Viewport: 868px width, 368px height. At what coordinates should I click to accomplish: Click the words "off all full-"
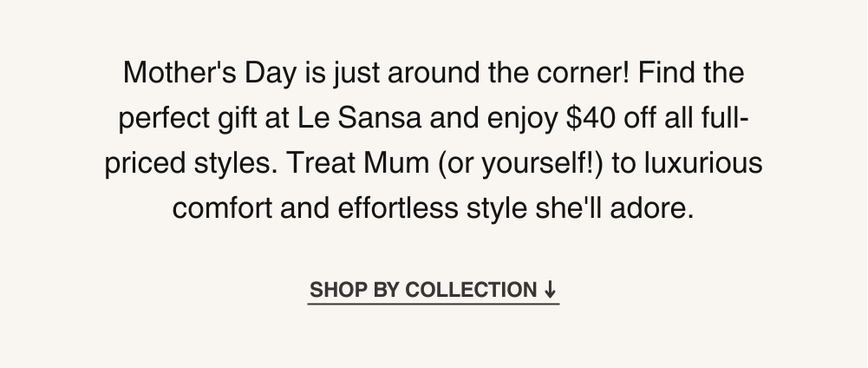click(686, 118)
